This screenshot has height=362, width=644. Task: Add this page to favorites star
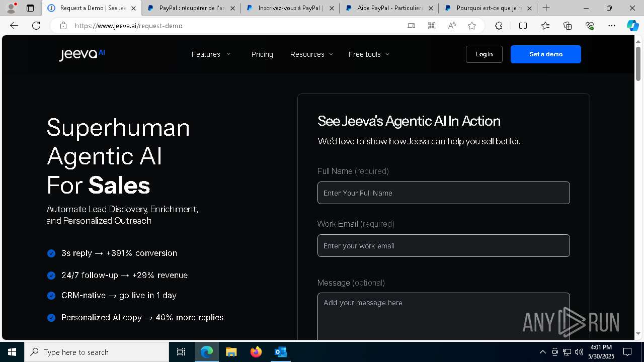(472, 26)
